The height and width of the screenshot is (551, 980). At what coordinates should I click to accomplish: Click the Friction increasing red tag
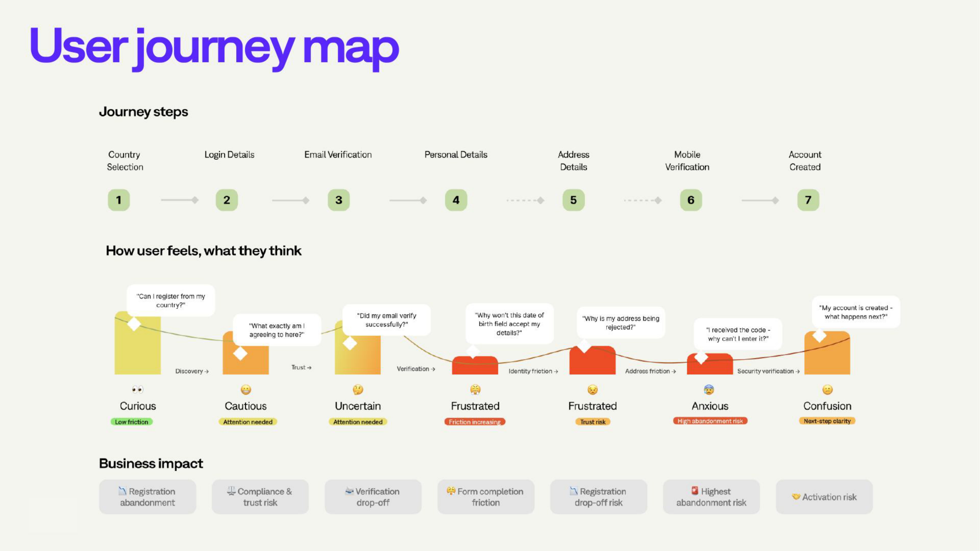tap(475, 422)
